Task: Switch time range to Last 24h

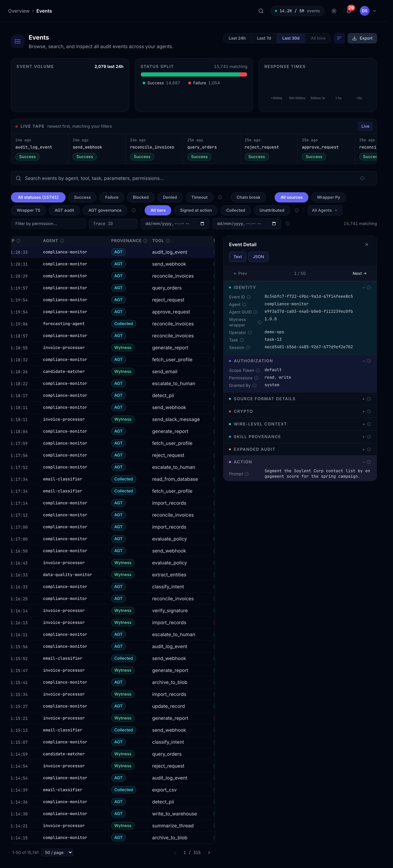Action: [237, 38]
